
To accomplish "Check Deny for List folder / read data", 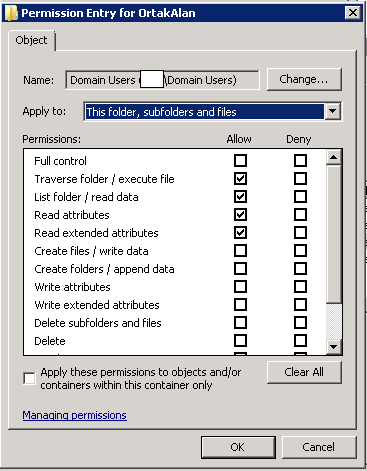I will [x=300, y=197].
